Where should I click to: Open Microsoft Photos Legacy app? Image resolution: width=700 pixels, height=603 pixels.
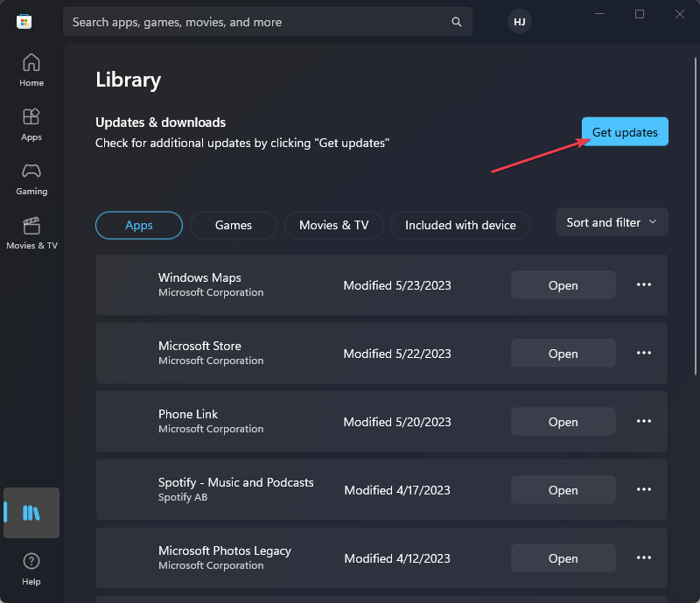pos(563,558)
